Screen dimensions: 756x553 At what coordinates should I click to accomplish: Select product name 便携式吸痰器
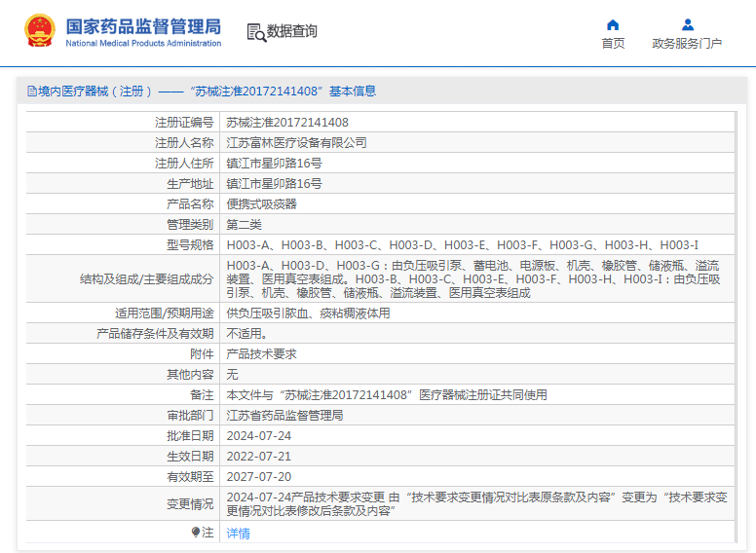pos(262,204)
